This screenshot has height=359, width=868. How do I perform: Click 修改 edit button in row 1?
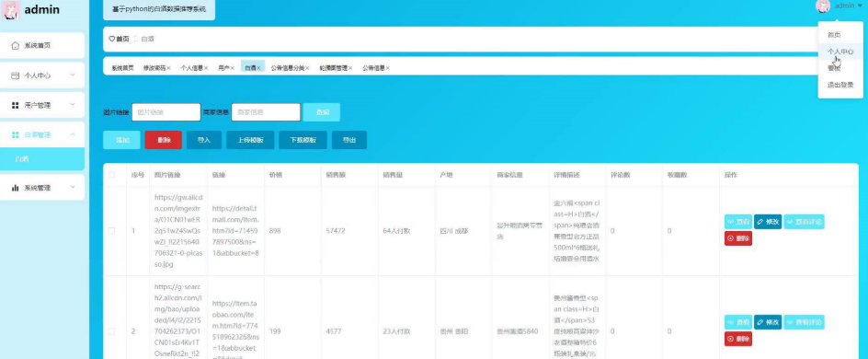point(768,222)
